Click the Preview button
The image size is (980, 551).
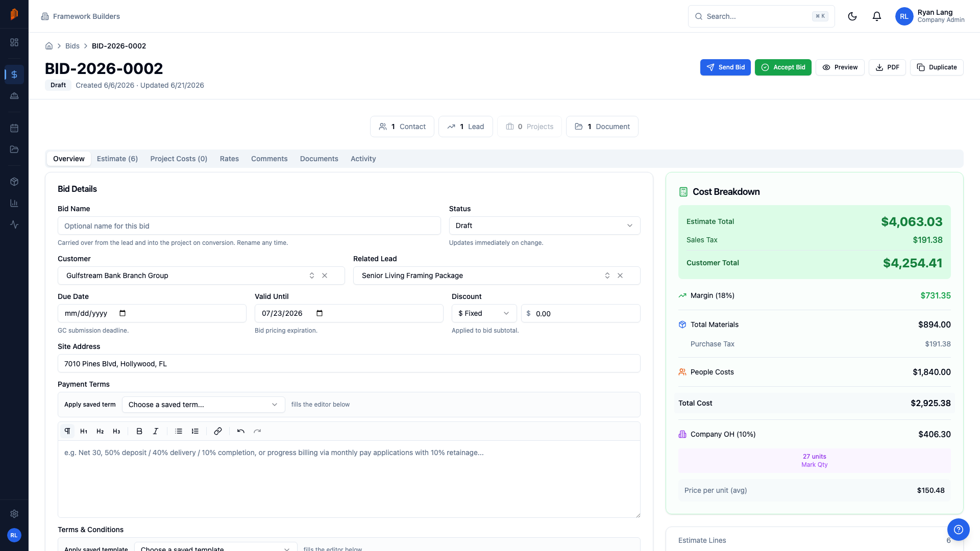point(840,67)
